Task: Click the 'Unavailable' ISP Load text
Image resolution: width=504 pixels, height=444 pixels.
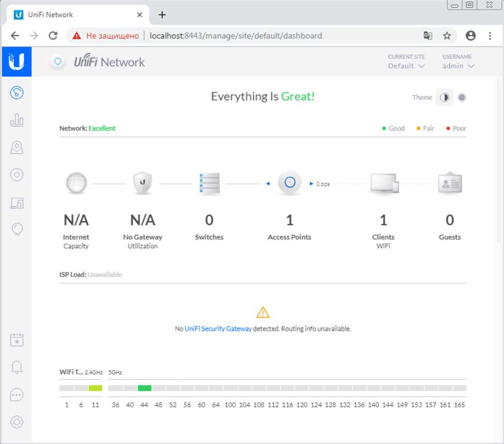Action: (x=105, y=275)
